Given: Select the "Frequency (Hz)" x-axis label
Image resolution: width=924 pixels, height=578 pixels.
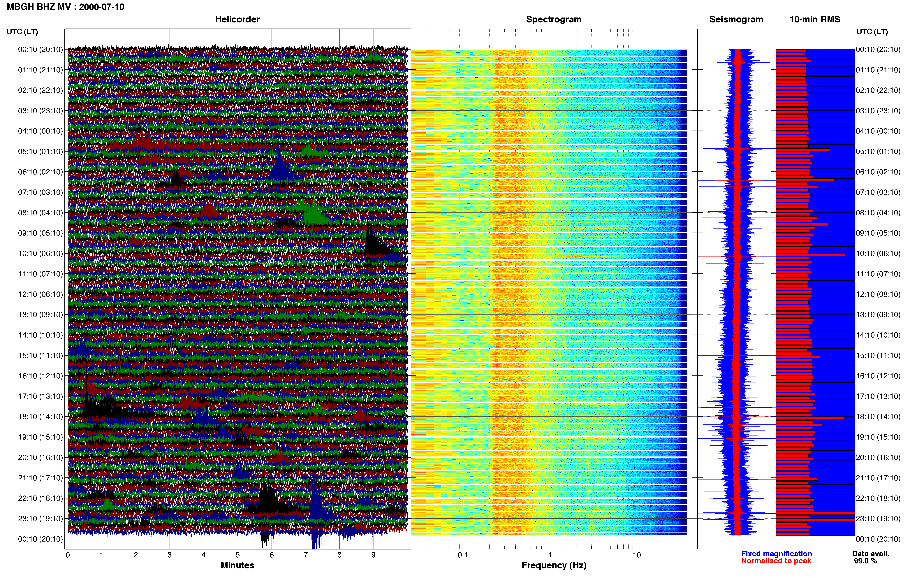Looking at the screenshot, I should click(x=554, y=565).
